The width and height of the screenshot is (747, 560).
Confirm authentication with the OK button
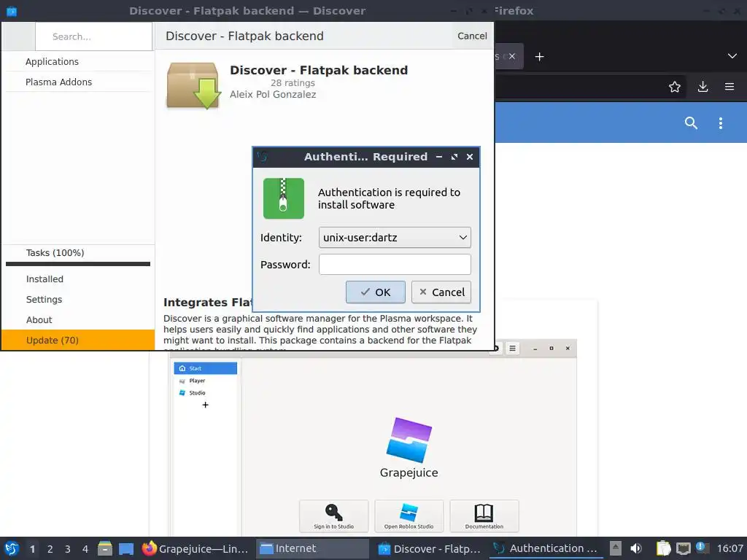(376, 292)
